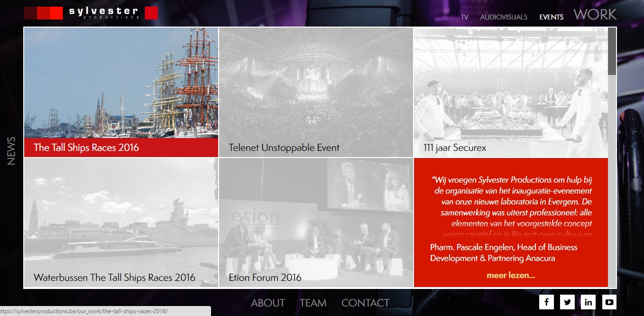Click the tall ships harbor photo thumbnail

click(121, 83)
